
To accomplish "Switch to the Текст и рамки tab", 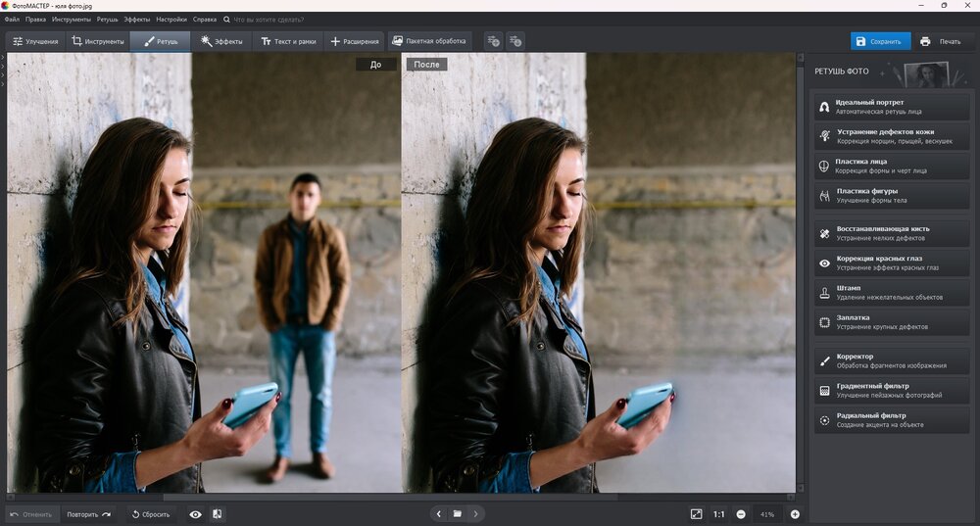I will [x=287, y=41].
